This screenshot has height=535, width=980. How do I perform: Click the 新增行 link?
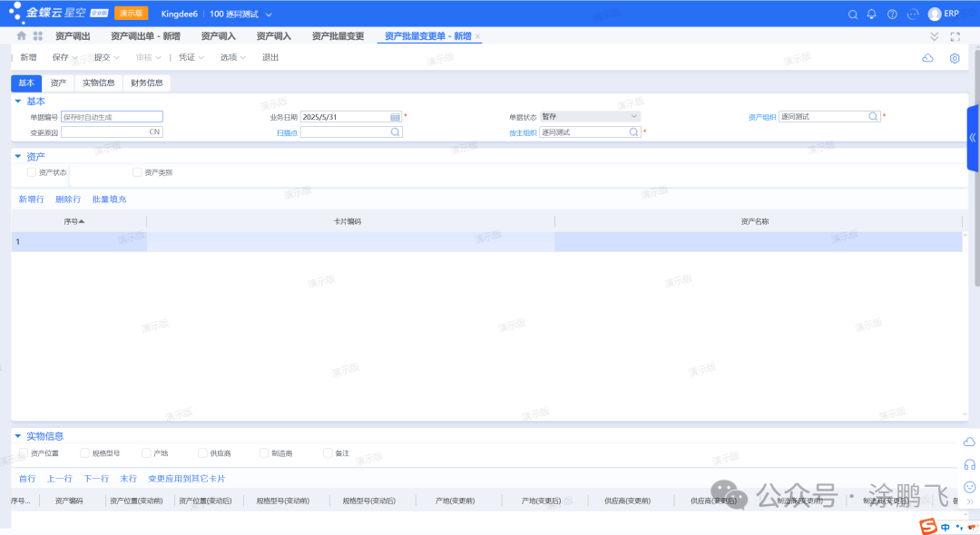(x=31, y=199)
